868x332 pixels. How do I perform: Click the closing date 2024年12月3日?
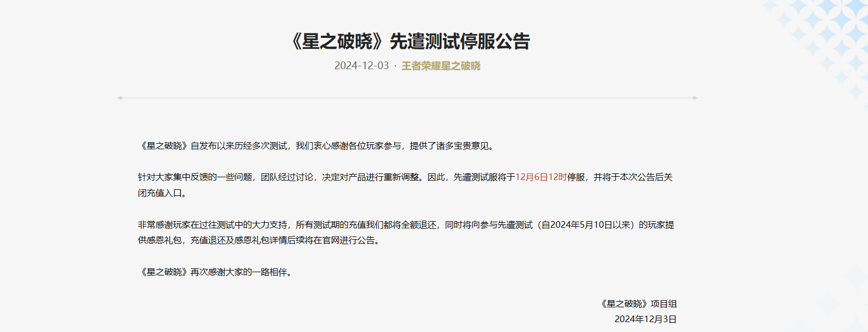645,319
